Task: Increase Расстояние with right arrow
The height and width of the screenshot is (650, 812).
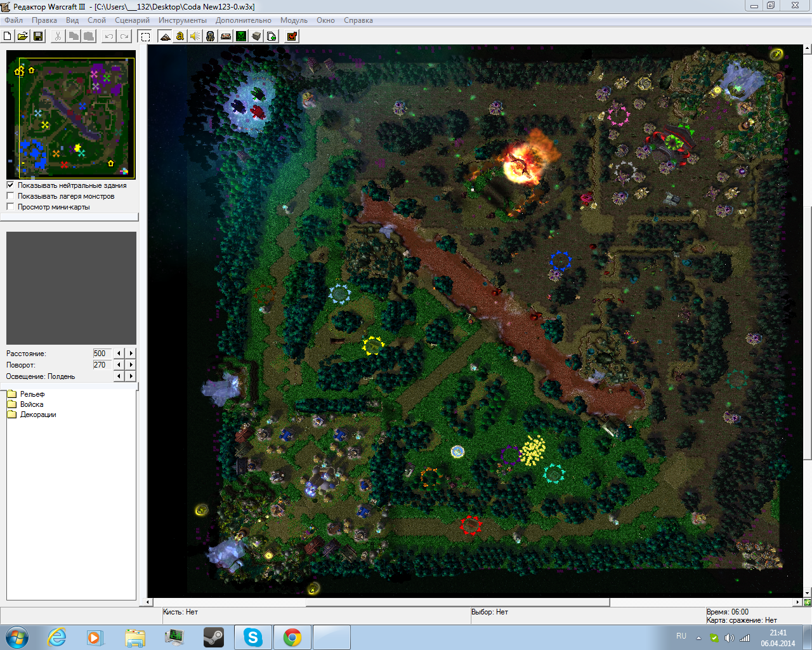Action: tap(131, 354)
